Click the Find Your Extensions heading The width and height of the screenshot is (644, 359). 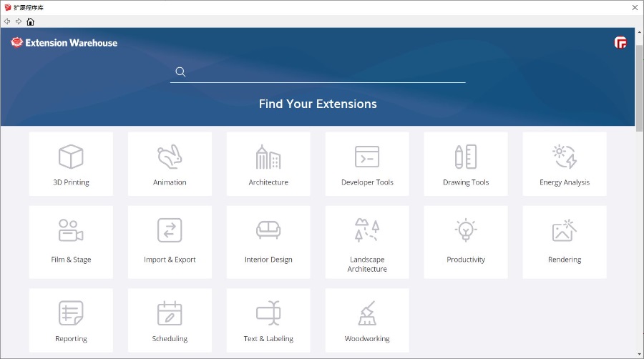(318, 104)
